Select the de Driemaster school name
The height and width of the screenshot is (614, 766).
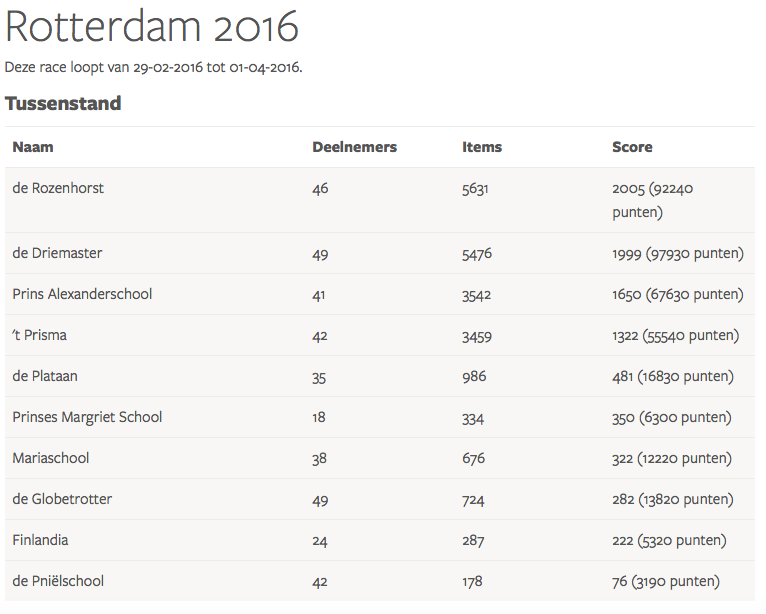click(x=57, y=254)
